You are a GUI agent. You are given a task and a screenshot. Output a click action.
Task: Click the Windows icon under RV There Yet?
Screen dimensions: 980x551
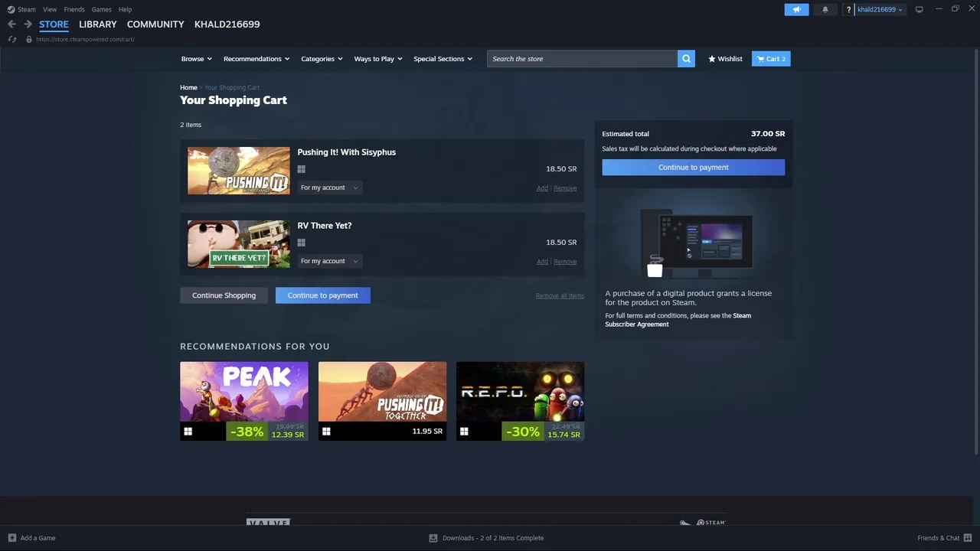coord(302,243)
